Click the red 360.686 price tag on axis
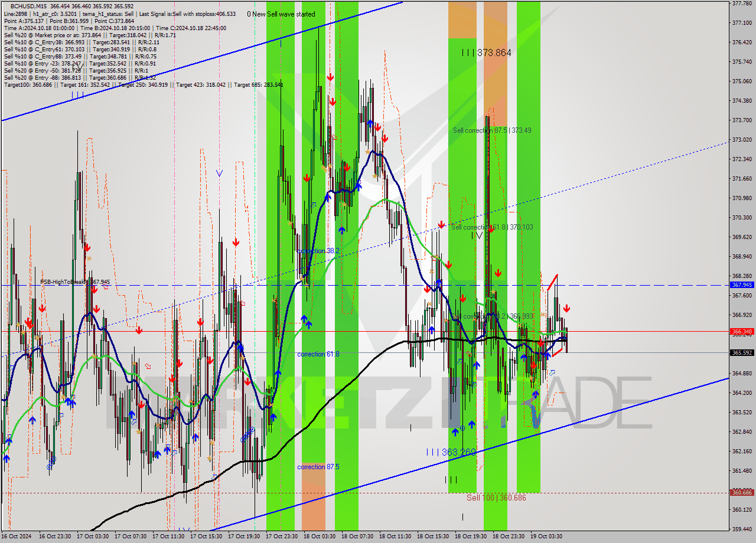The height and width of the screenshot is (543, 756). click(x=742, y=492)
